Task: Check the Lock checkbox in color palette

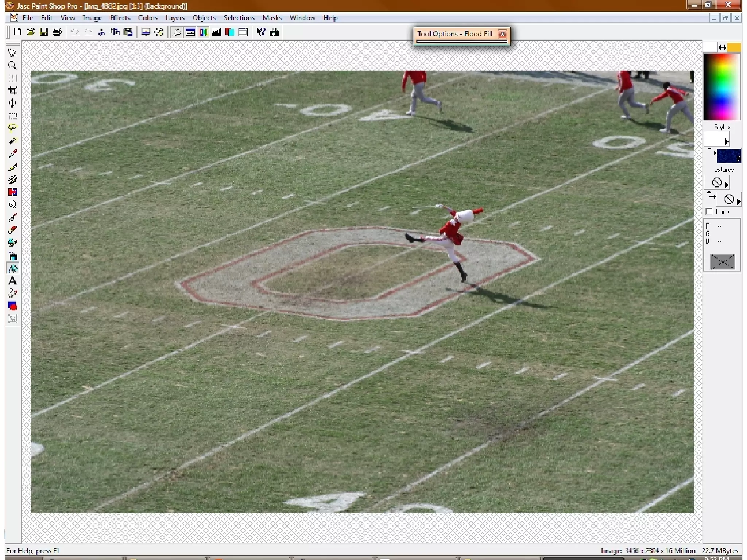Action: click(709, 211)
